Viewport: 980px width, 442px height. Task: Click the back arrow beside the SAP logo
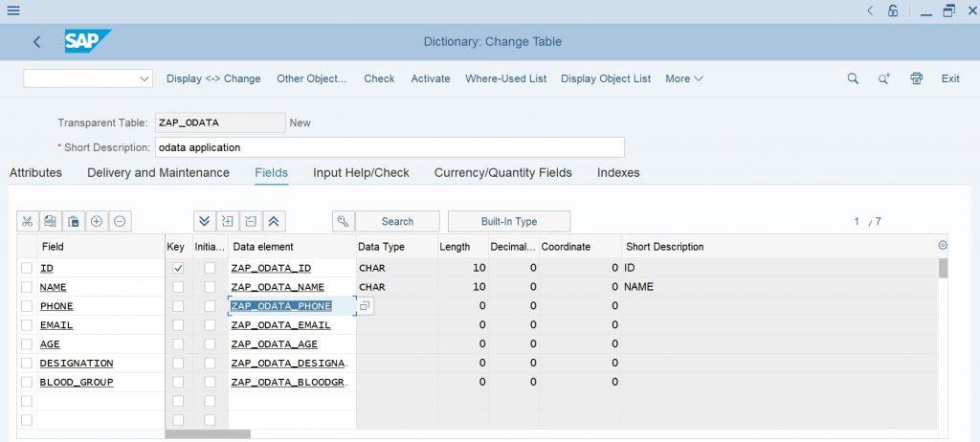click(x=37, y=42)
